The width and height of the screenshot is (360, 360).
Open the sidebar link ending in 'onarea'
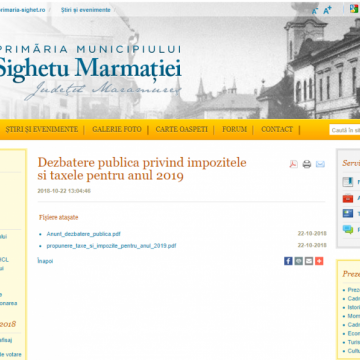click(8, 303)
